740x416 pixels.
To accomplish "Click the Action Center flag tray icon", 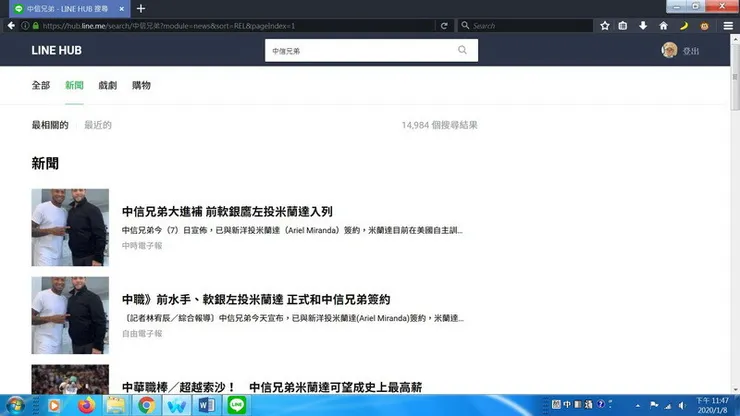I will point(654,405).
